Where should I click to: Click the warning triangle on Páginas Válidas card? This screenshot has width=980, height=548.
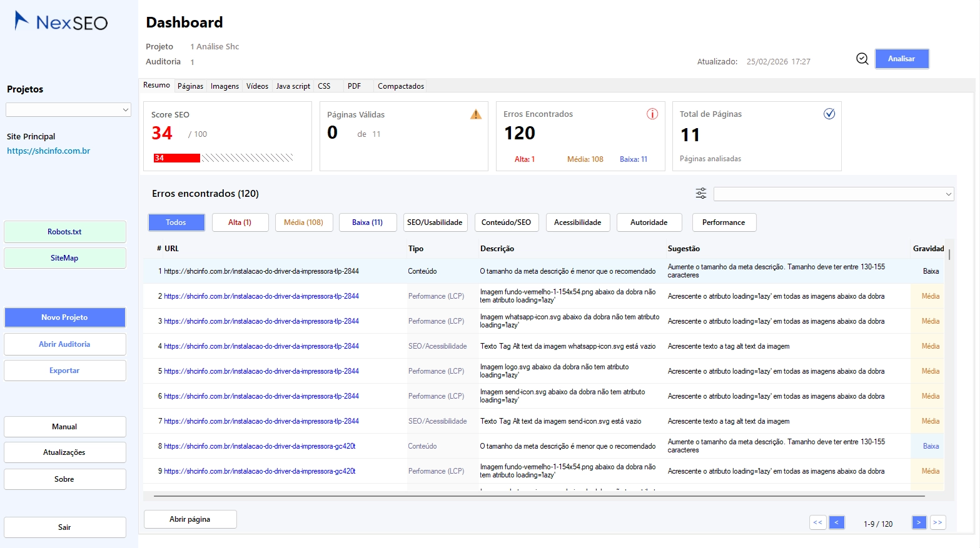click(475, 114)
